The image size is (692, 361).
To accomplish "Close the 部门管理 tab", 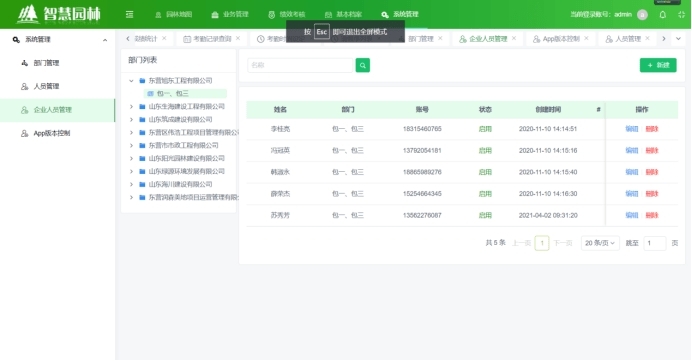I will (440, 38).
